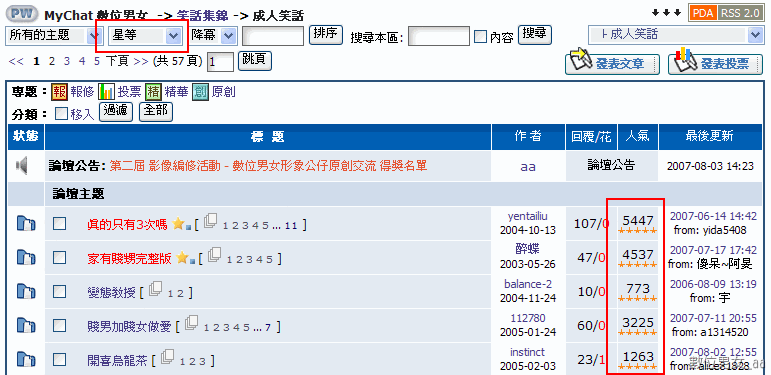Click the speaker announcement icon
Viewport: 771px width, 375px height.
point(22,166)
